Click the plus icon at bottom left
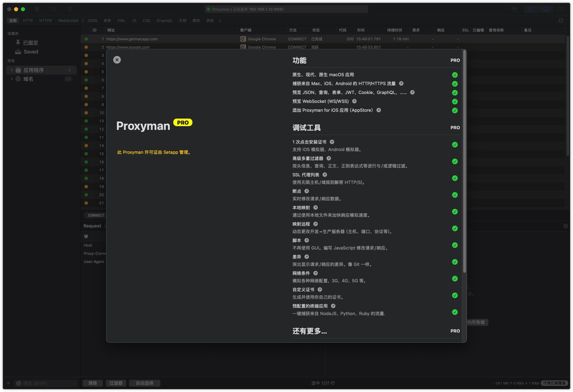 click(x=9, y=383)
